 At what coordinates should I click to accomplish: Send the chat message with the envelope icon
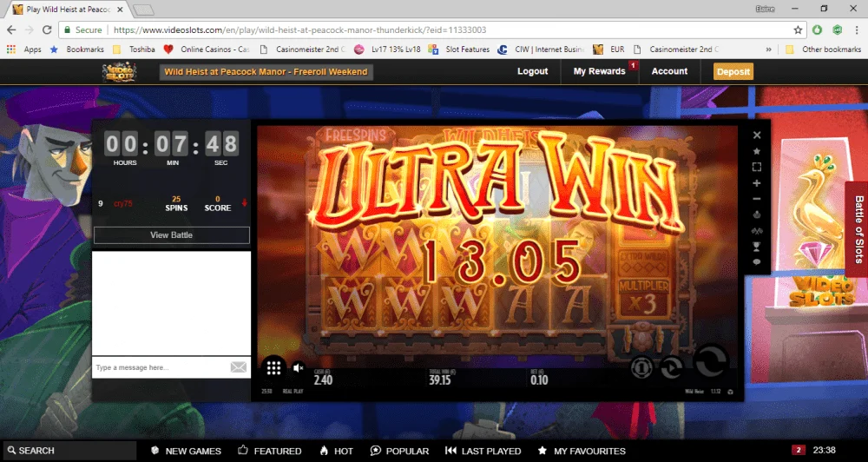(x=239, y=367)
